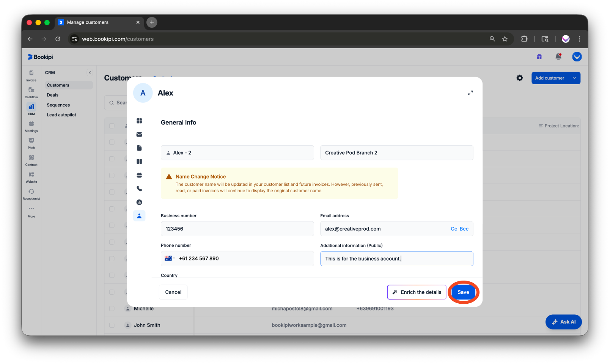Image resolution: width=610 pixels, height=364 pixels.
Task: Click the Bookipi logo
Action: (40, 57)
